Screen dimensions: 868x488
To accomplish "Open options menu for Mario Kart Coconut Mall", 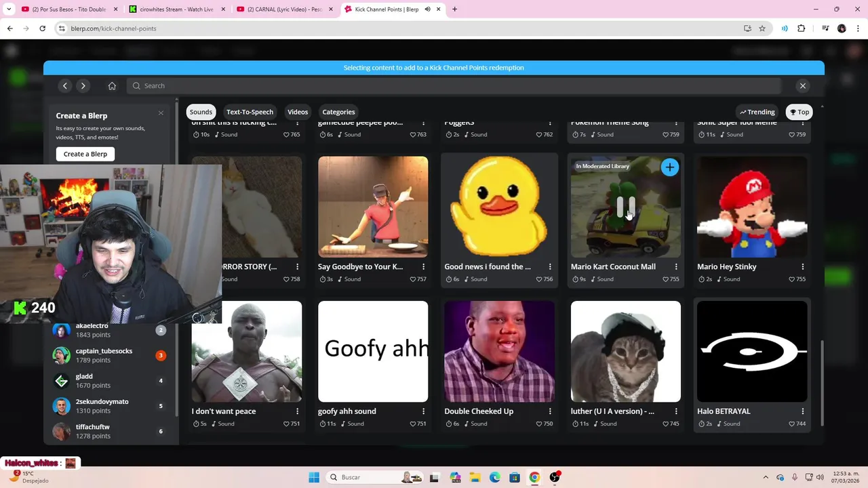I will point(676,267).
